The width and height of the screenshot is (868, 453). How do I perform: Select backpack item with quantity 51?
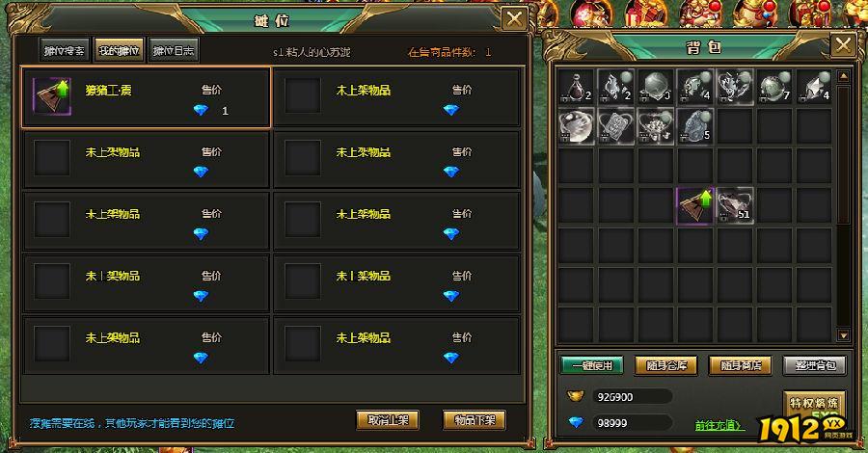735,205
